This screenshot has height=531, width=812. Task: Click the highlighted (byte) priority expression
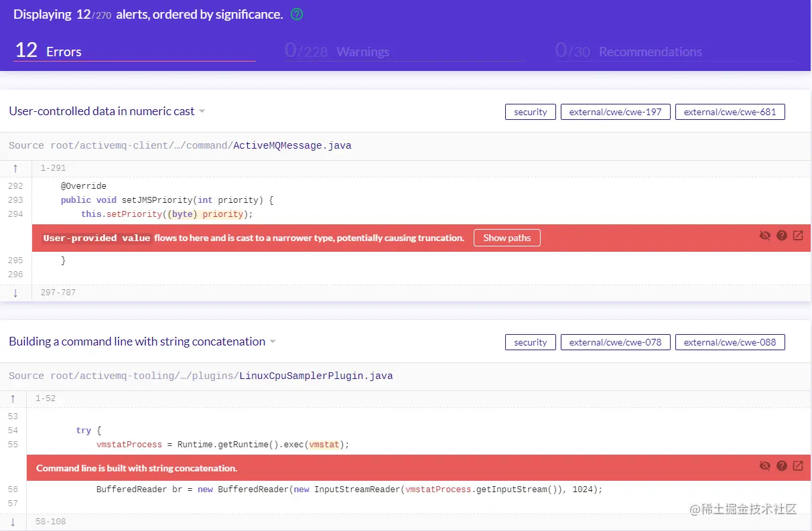pyautogui.click(x=206, y=214)
